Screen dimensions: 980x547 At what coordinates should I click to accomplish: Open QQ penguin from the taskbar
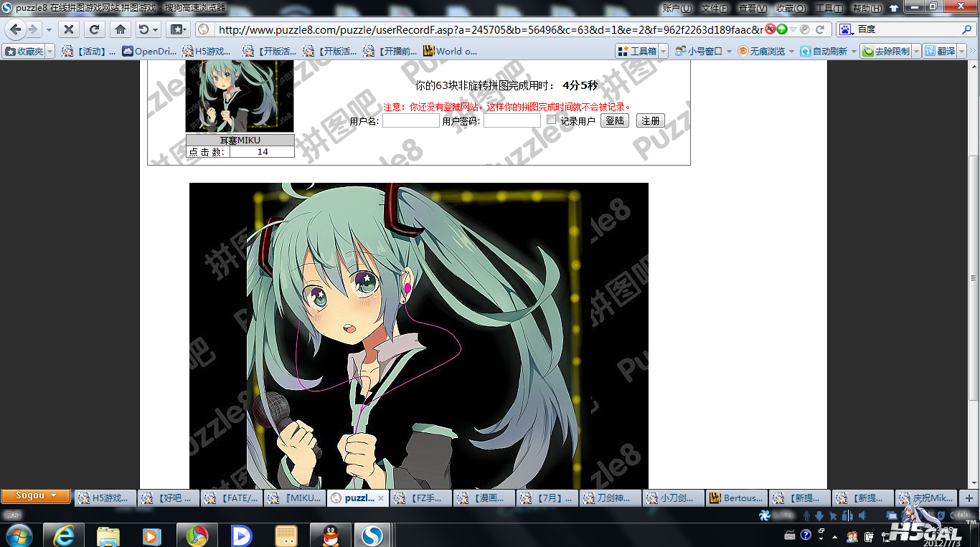pos(331,536)
